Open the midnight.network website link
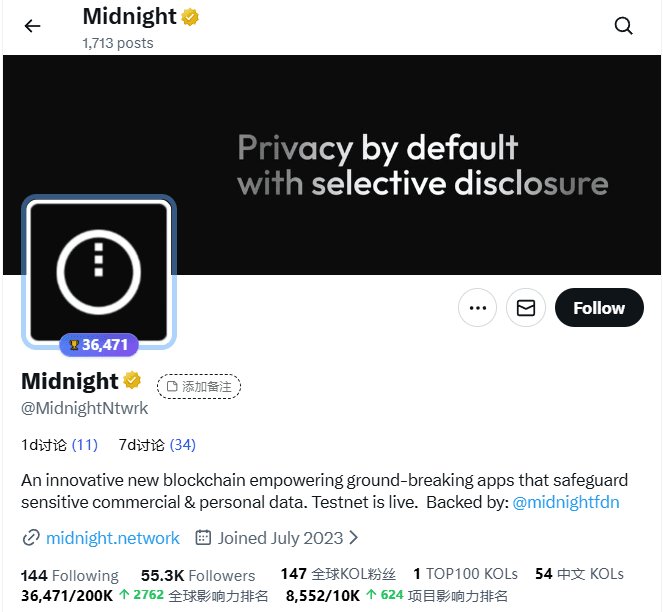Viewport: 663px width, 612px height. tap(113, 538)
